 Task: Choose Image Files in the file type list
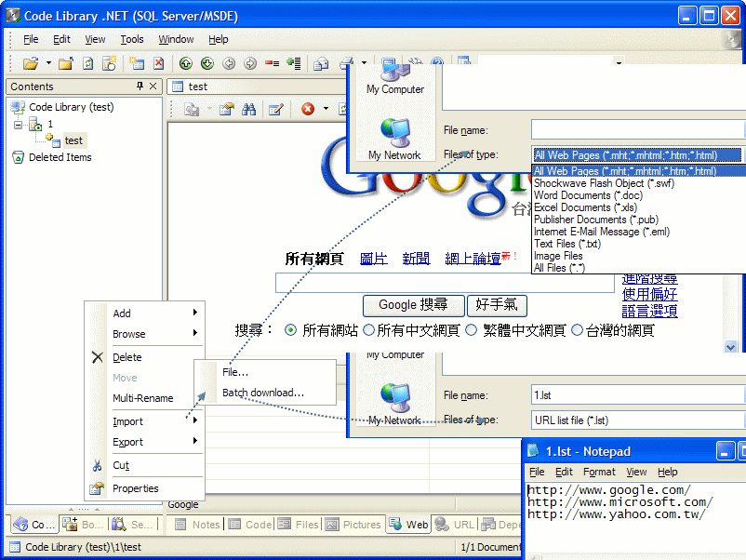click(x=558, y=256)
